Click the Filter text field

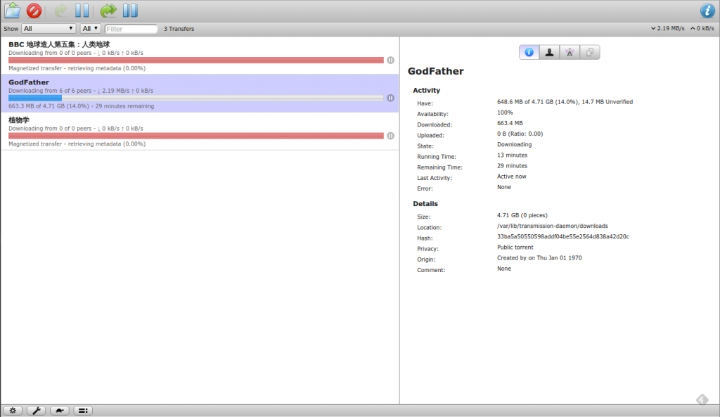tap(130, 29)
